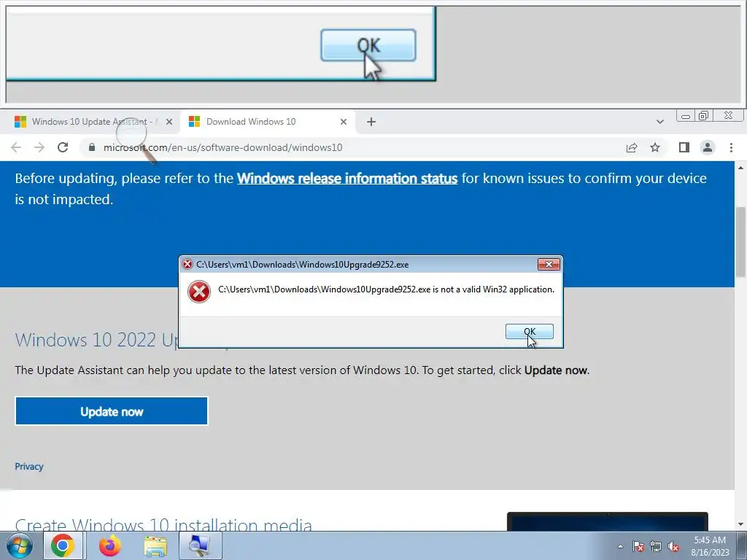
Task: Click the error message text in dialog
Action: click(386, 289)
